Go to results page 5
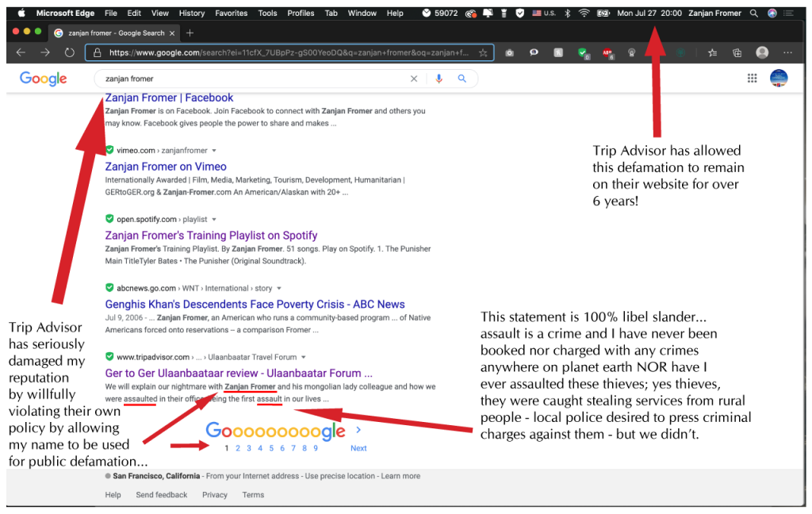The width and height of the screenshot is (812, 514). (271, 449)
